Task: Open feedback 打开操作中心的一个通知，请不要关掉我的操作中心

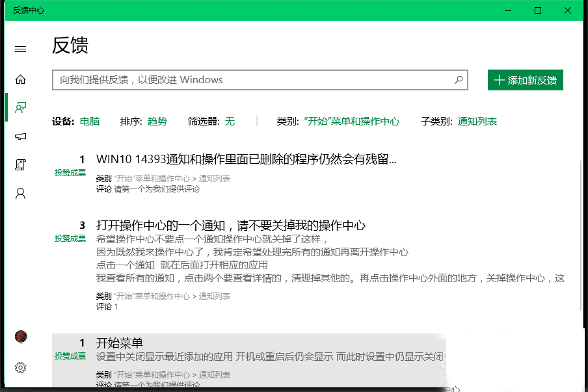Action: tap(231, 225)
